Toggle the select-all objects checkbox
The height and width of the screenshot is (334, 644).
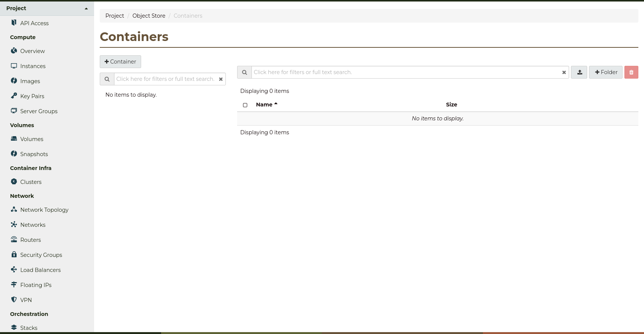click(245, 105)
